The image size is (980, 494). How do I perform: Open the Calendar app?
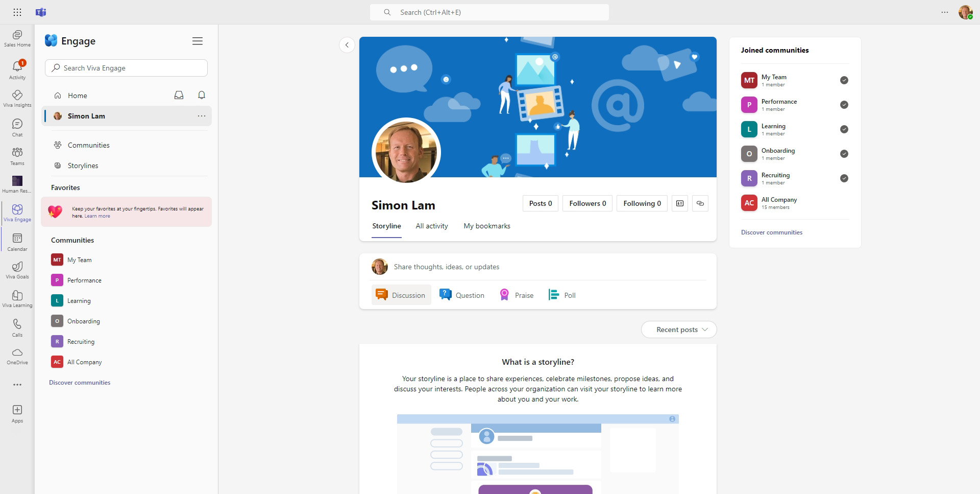click(17, 242)
